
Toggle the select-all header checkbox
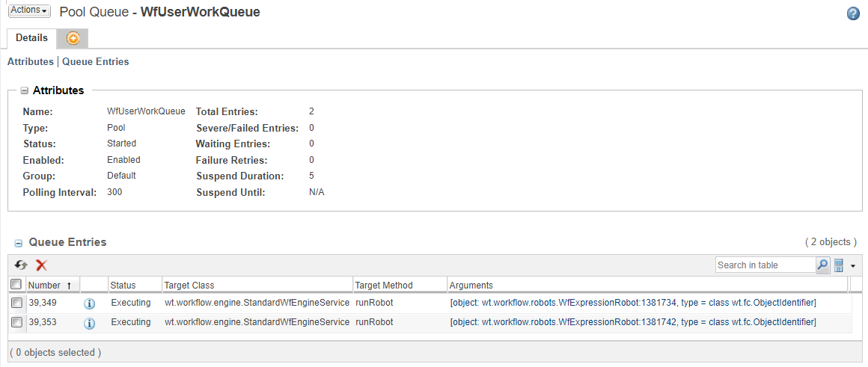[16, 285]
